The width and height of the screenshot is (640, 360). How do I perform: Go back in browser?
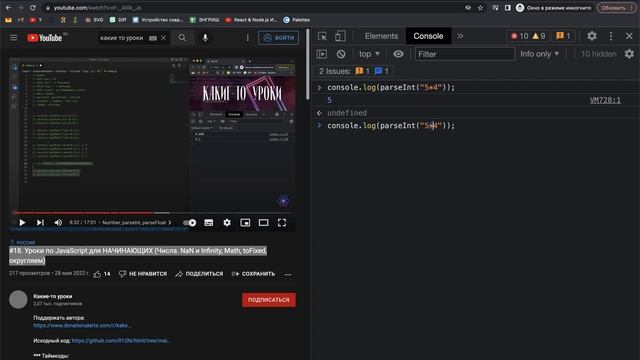click(x=8, y=8)
